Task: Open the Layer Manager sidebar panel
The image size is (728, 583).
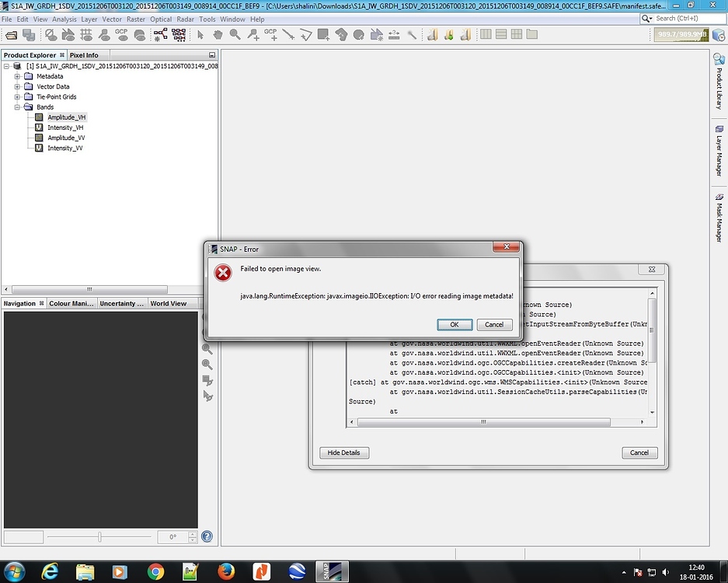Action: 719,152
